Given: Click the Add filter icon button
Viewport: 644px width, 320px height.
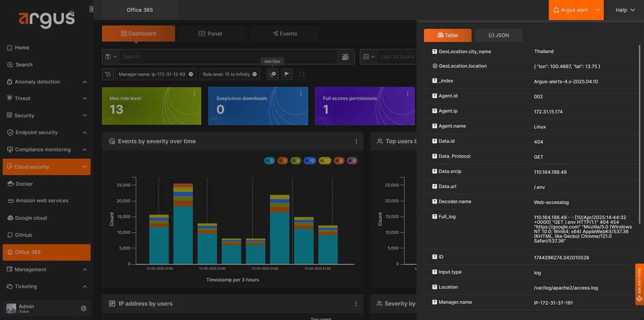Looking at the screenshot, I should [x=272, y=74].
